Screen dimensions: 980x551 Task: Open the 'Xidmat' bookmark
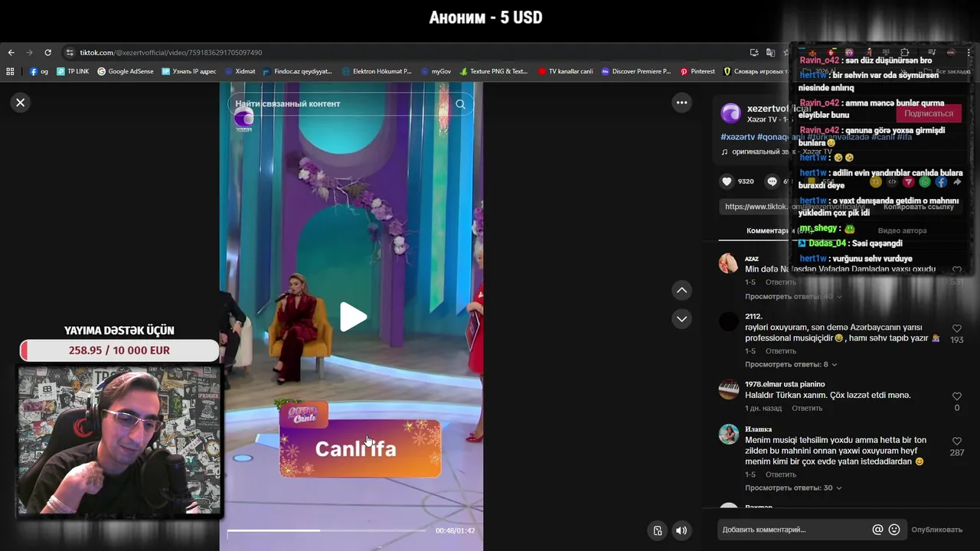coord(240,71)
